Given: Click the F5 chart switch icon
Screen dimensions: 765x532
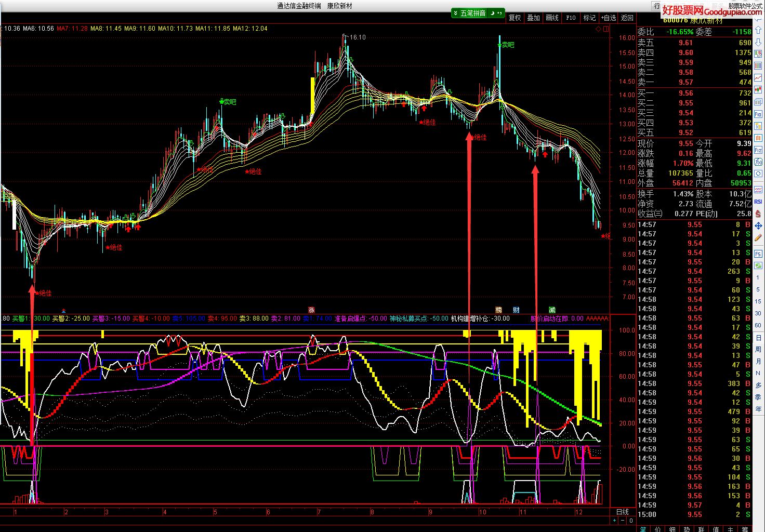Looking at the screenshot, I should point(758,254).
